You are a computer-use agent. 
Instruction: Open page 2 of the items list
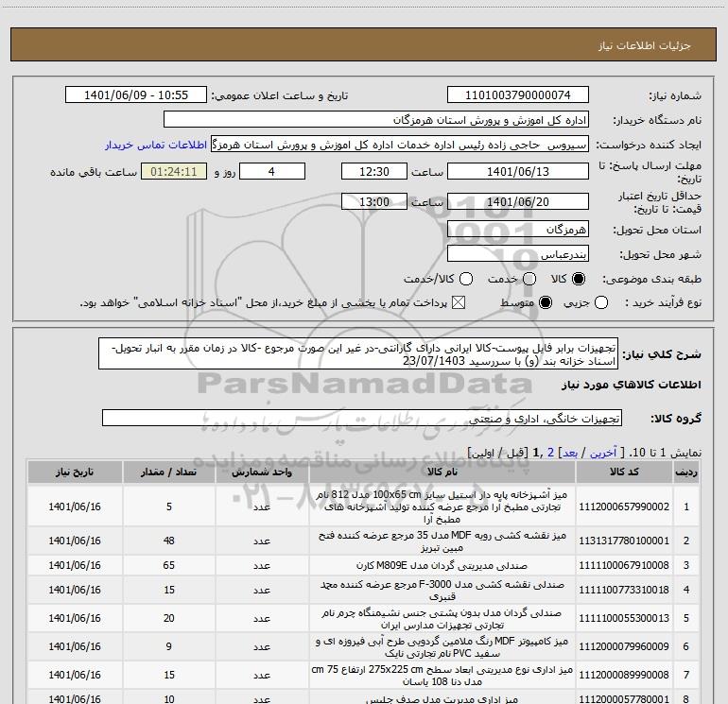point(550,453)
